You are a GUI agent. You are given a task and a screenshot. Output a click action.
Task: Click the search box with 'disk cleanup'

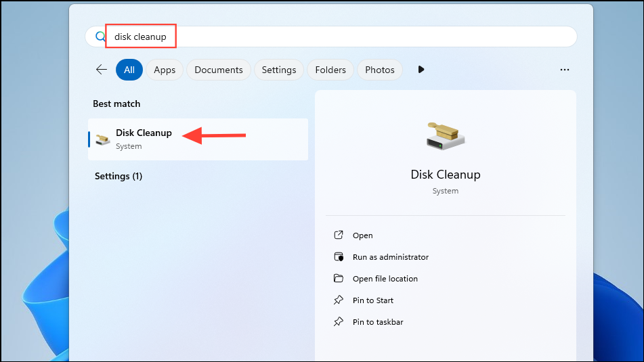click(x=331, y=37)
